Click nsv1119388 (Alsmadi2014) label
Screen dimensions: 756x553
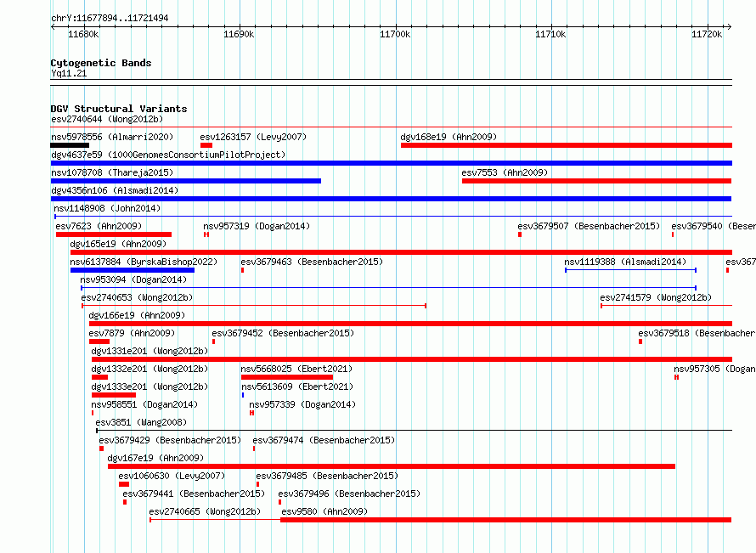pos(625,262)
